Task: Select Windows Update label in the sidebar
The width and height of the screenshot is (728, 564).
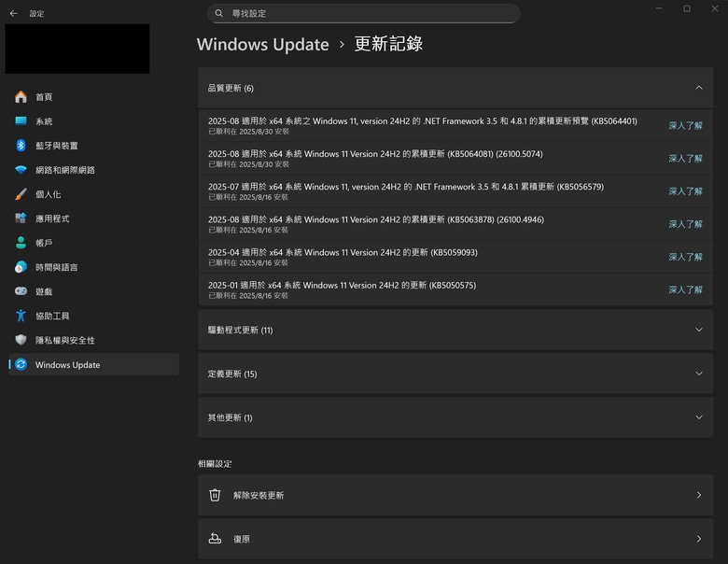Action: [68, 365]
